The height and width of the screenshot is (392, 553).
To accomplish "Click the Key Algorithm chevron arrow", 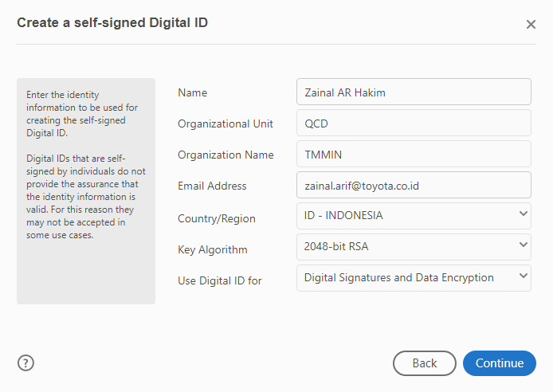I will (523, 245).
